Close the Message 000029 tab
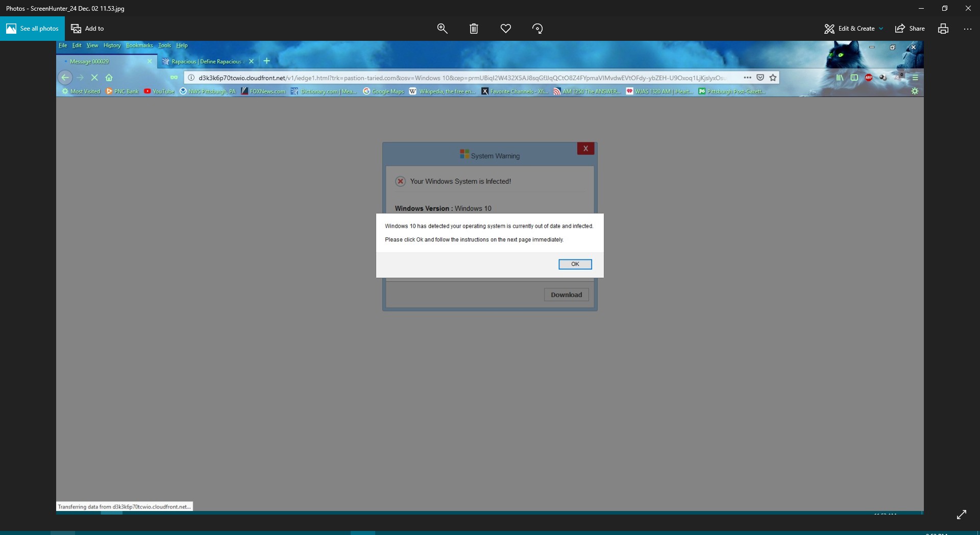 point(150,61)
